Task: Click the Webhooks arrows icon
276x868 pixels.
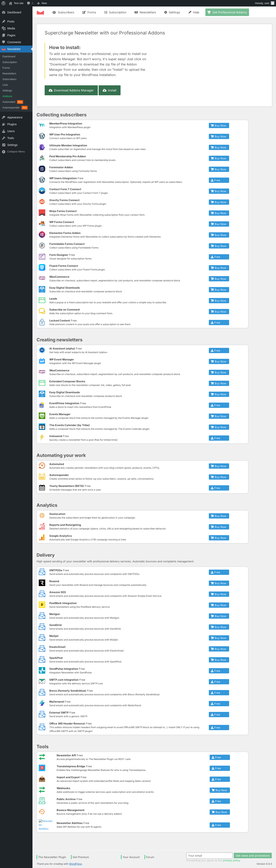Action: [x=42, y=790]
